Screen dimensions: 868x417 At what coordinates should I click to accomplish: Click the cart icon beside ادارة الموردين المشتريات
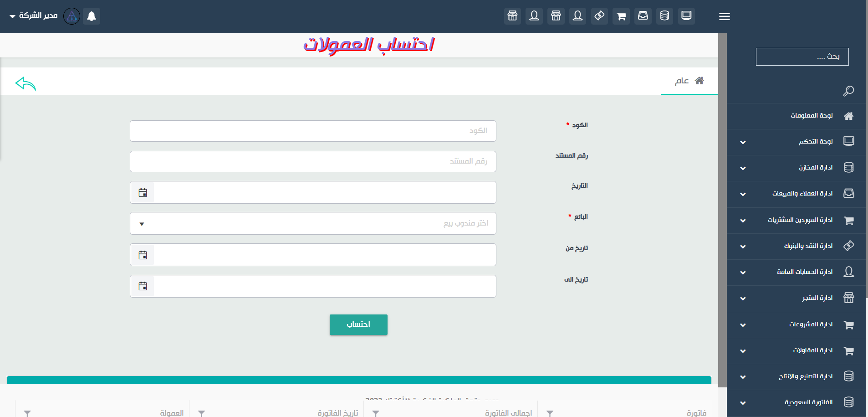(x=848, y=220)
